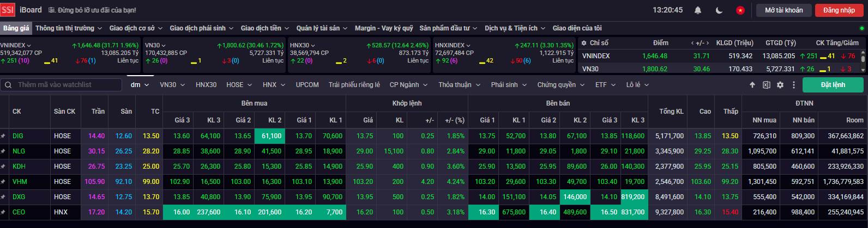
Task: Toggle dark mode moon icon
Action: 719,10
